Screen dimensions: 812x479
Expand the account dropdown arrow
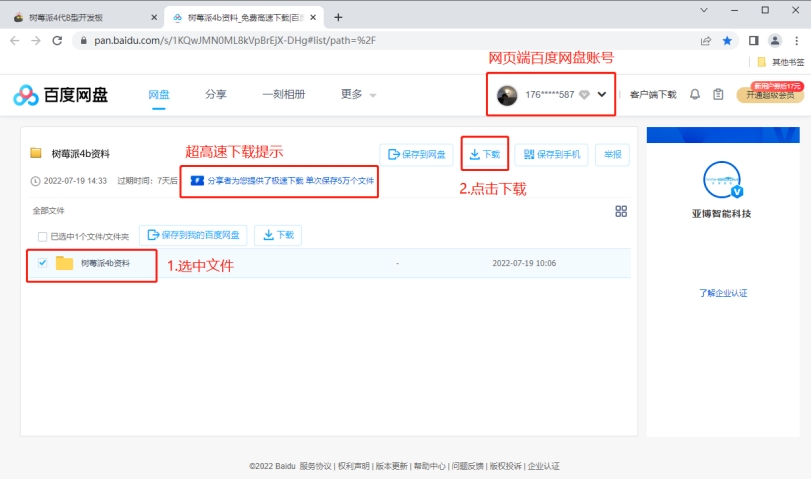click(602, 94)
